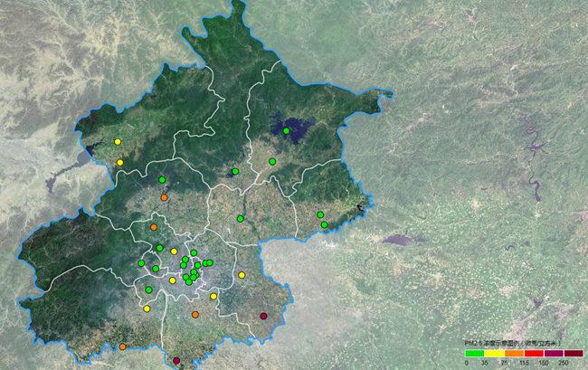Click the dark red marker in the southeast district

[263, 316]
